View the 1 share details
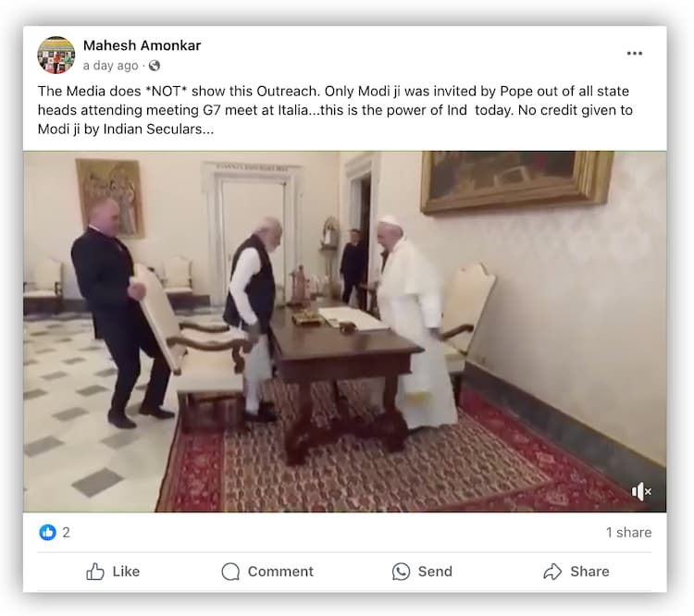Image resolution: width=694 pixels, height=616 pixels. click(628, 533)
